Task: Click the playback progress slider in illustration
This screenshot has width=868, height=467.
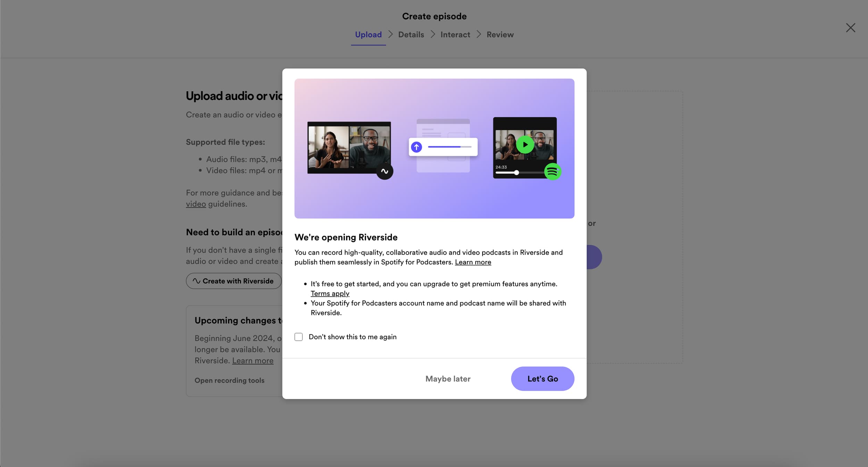Action: pyautogui.click(x=519, y=172)
